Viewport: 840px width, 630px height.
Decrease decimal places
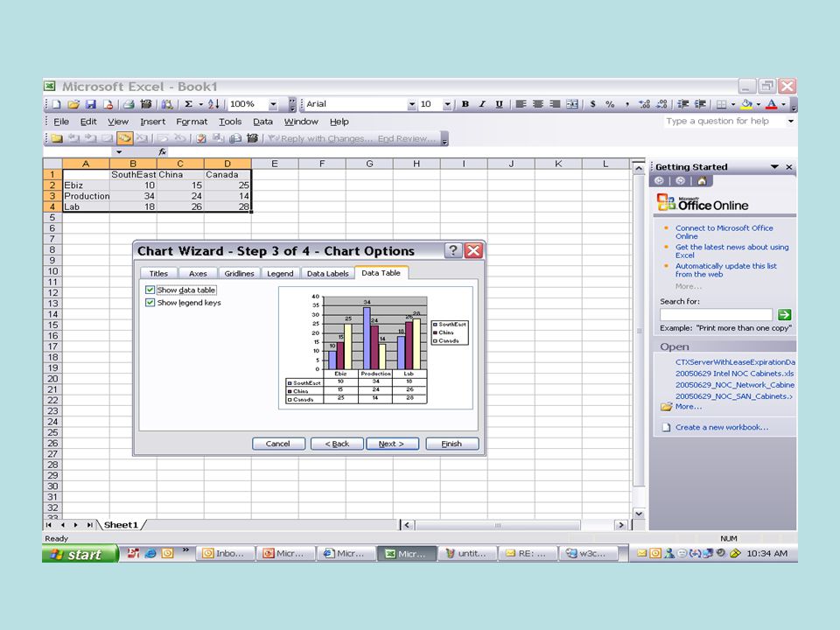pos(661,104)
